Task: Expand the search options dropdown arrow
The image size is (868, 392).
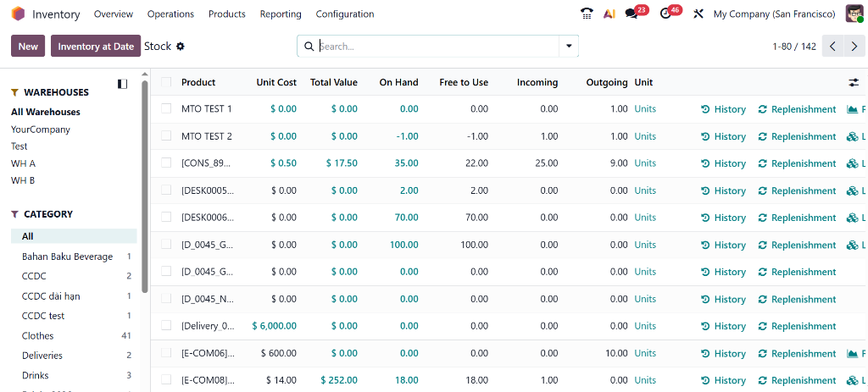Action: click(569, 46)
